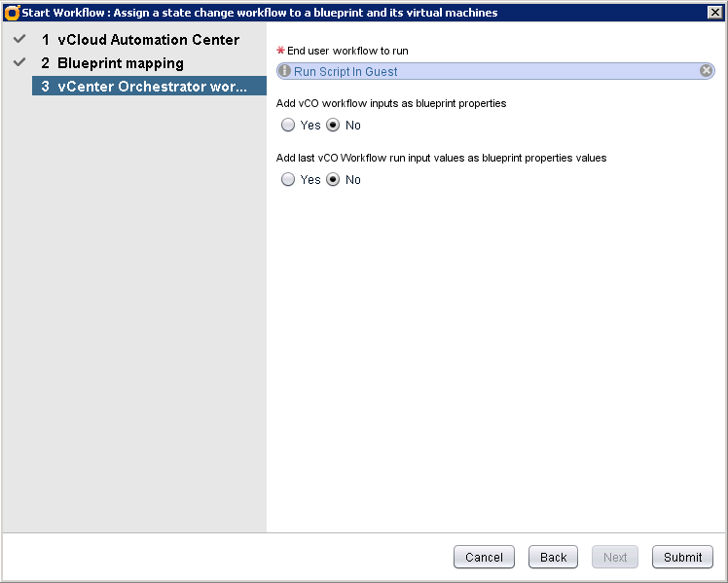Clear the selected workflow with the X icon
This screenshot has width=728, height=583.
click(707, 71)
